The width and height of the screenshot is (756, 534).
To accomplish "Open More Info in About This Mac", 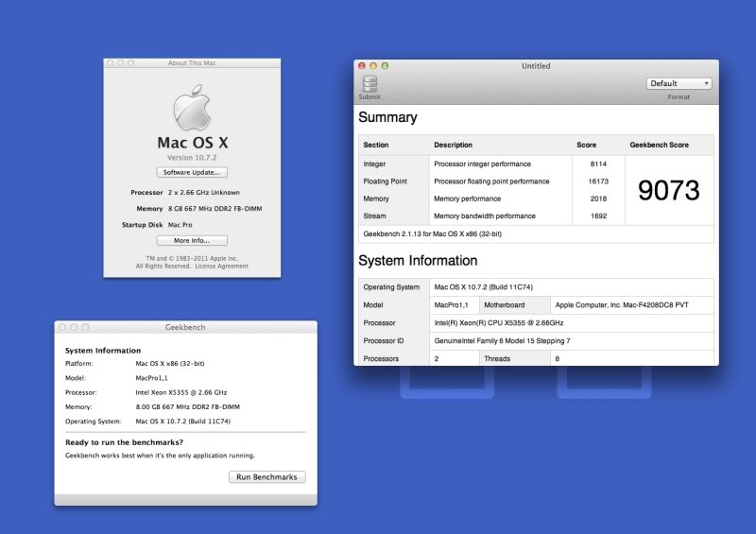I will click(x=192, y=240).
